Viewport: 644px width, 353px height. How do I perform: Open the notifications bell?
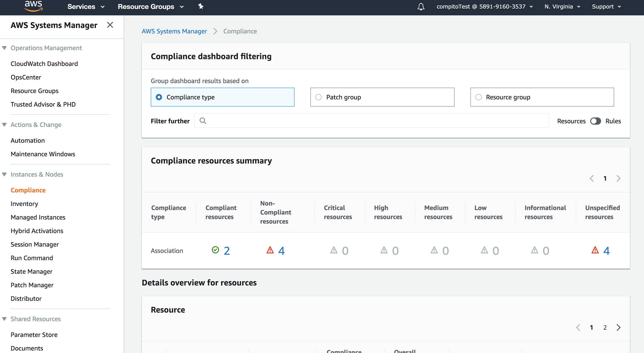pos(421,6)
